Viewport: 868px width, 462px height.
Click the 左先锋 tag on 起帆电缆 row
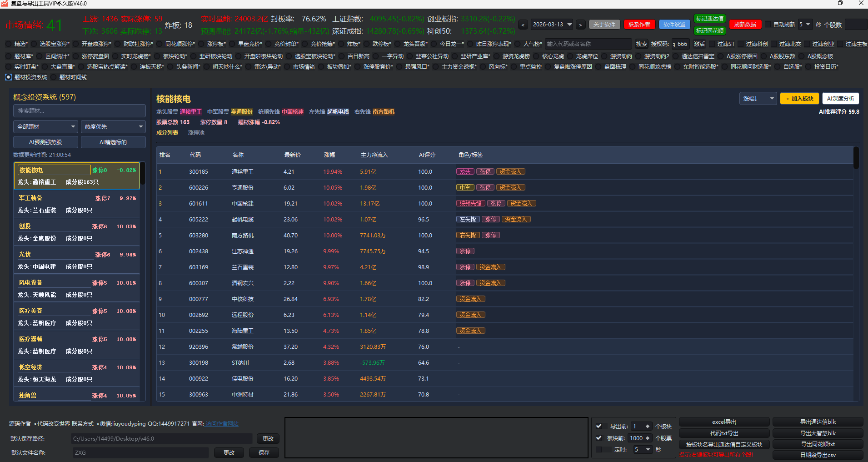coord(468,220)
